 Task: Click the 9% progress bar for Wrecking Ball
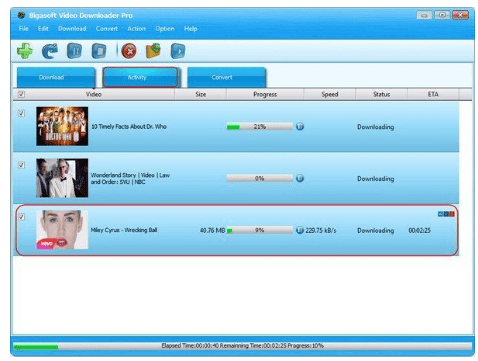260,230
